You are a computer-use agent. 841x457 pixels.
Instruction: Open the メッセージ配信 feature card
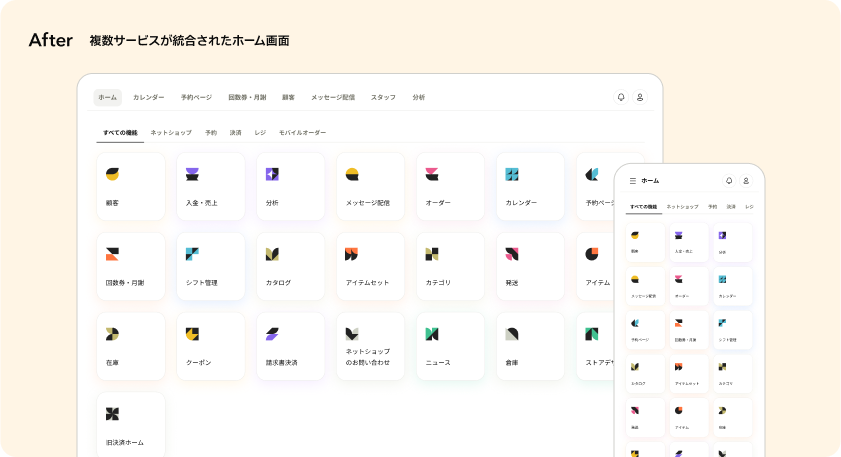tap(370, 186)
